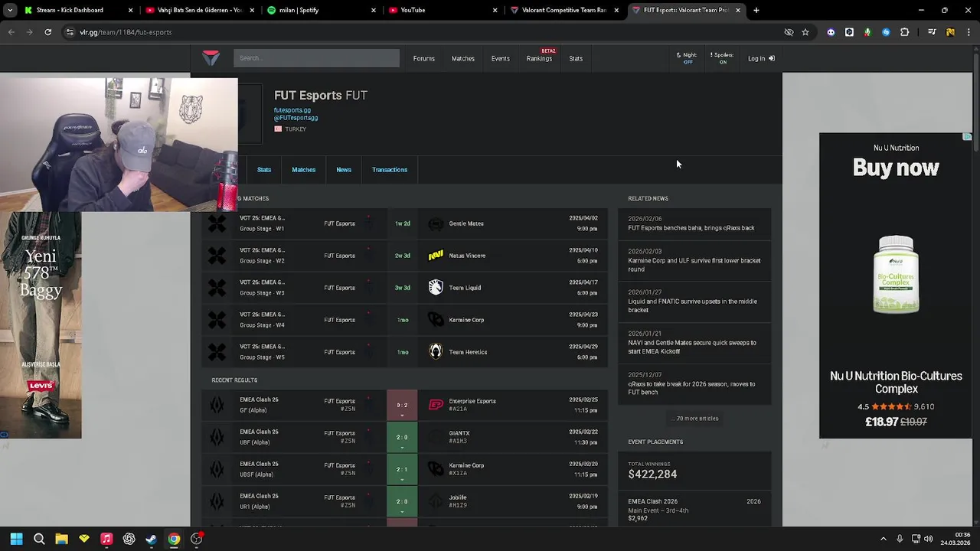Close the YouTube browser tab

495,10
